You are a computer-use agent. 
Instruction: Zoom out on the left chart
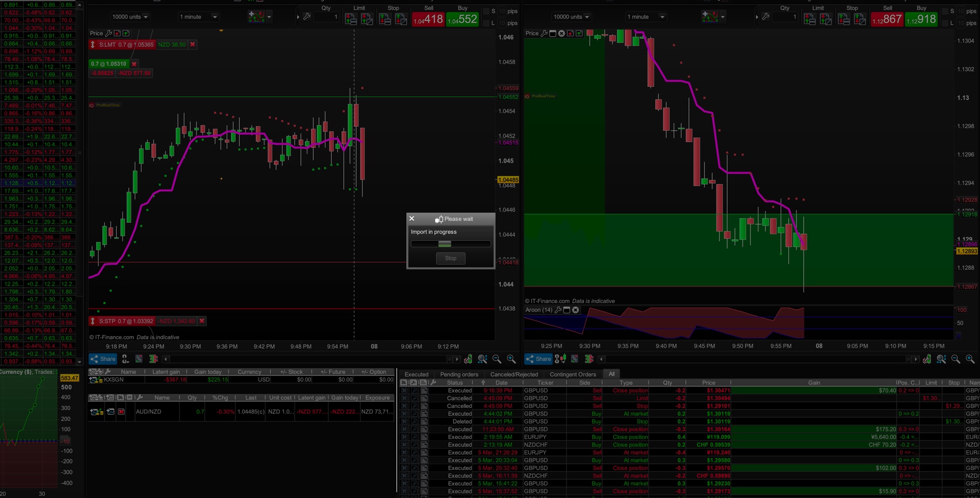[497, 359]
